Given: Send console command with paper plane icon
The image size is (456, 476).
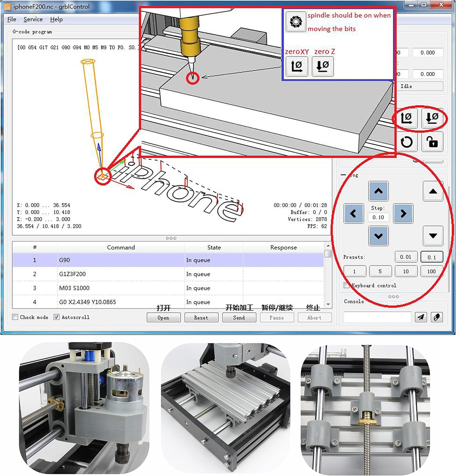Looking at the screenshot, I should pyautogui.click(x=421, y=317).
